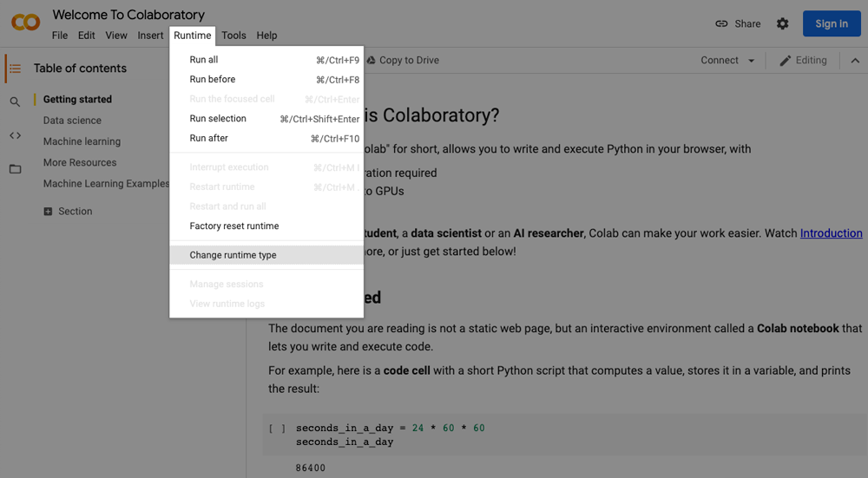
Task: Choose Run after menu entry
Action: (266, 138)
